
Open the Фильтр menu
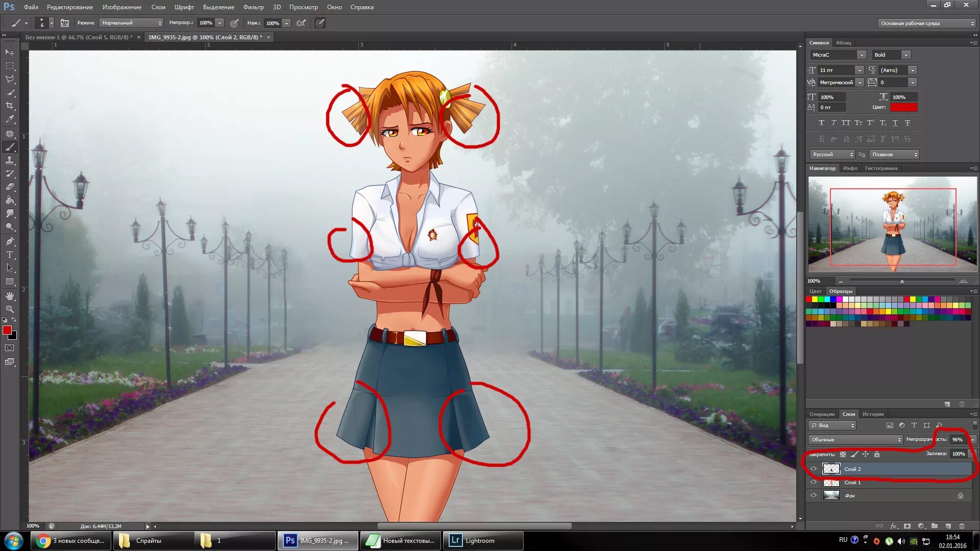tap(254, 7)
